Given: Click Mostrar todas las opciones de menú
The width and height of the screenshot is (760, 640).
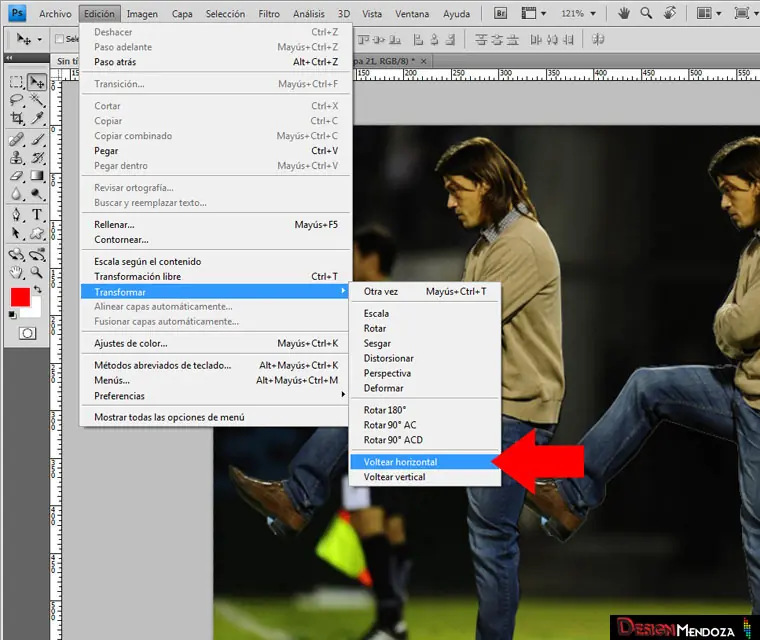Looking at the screenshot, I should tap(214, 417).
